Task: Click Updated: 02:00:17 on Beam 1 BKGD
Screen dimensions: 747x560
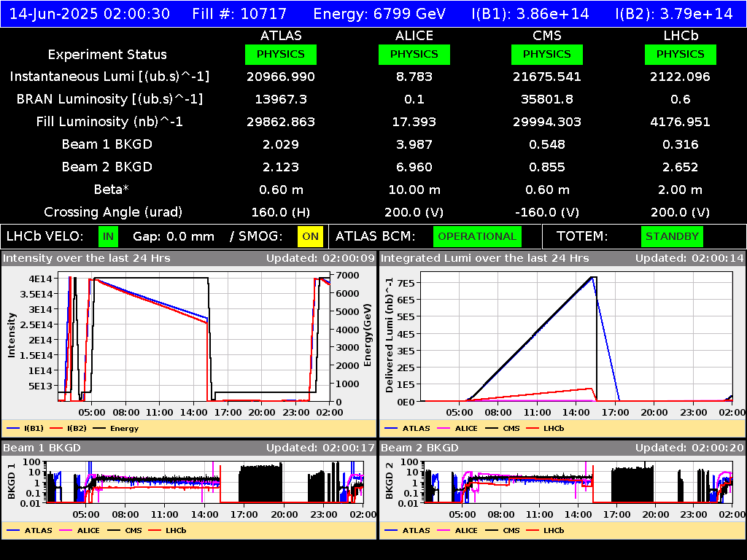Action: pos(321,448)
